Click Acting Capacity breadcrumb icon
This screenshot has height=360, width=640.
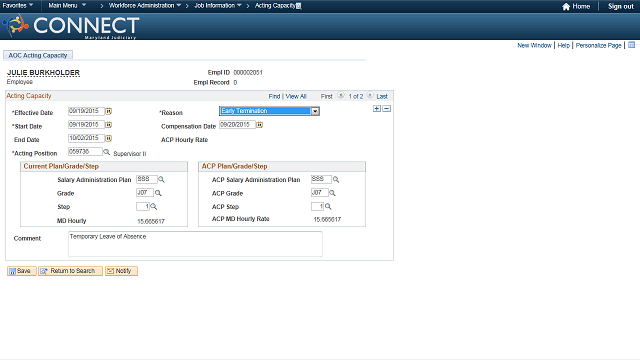[299, 6]
